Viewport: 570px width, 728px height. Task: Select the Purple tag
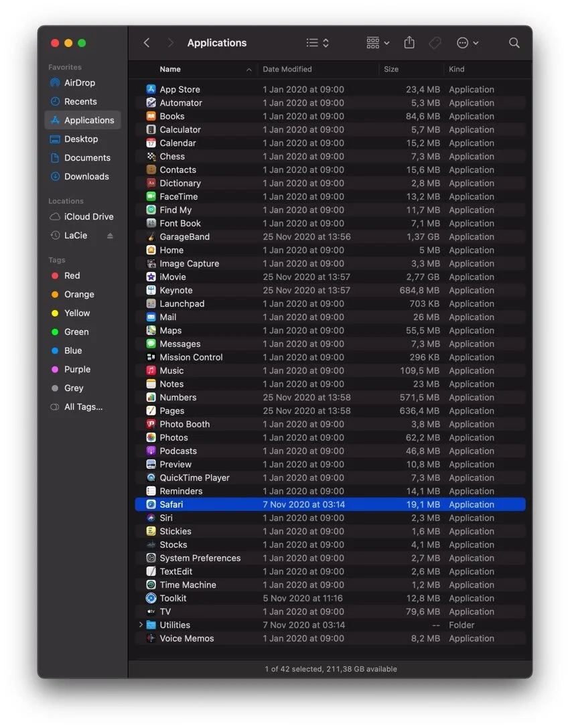[82, 370]
